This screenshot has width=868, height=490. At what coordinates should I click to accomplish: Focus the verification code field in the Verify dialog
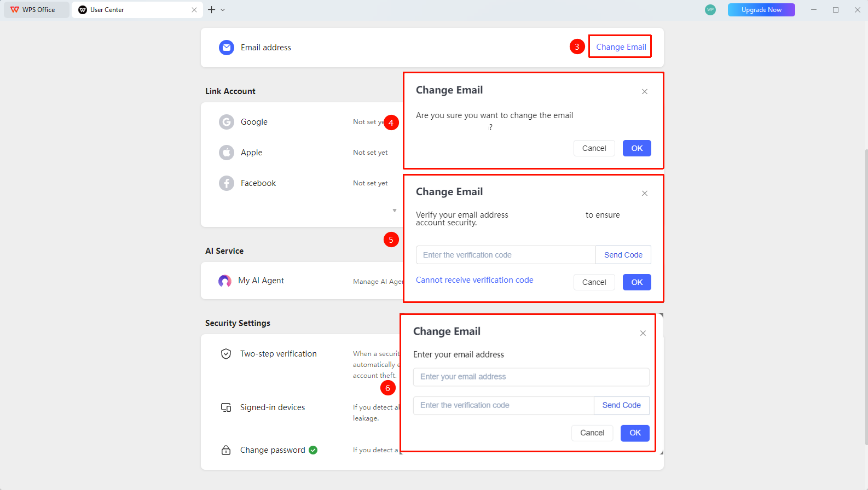(506, 255)
